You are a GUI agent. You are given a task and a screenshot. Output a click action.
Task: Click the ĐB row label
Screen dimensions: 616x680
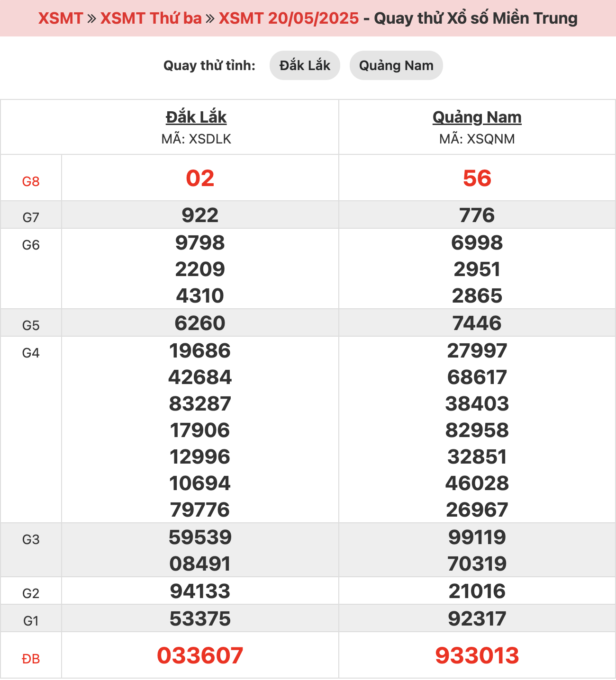31,659
